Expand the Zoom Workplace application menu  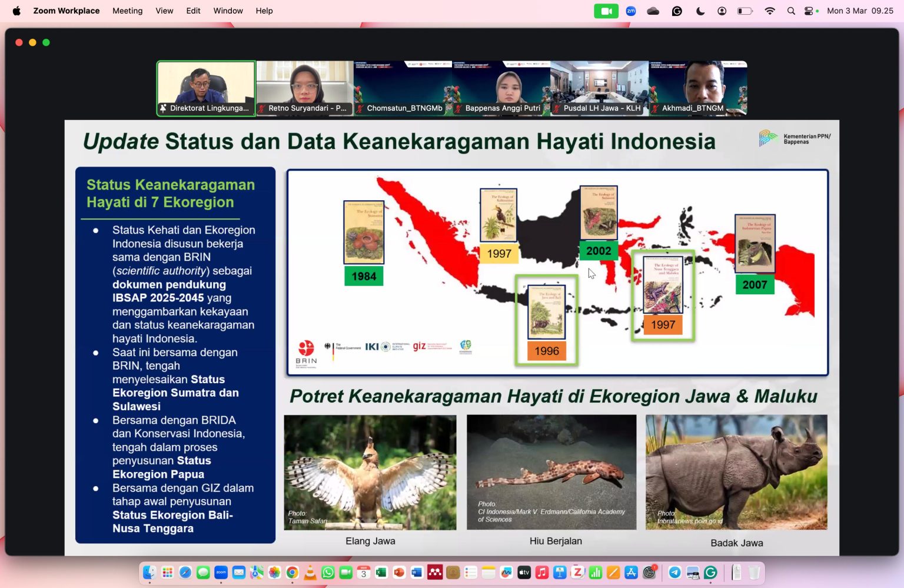[x=66, y=11]
